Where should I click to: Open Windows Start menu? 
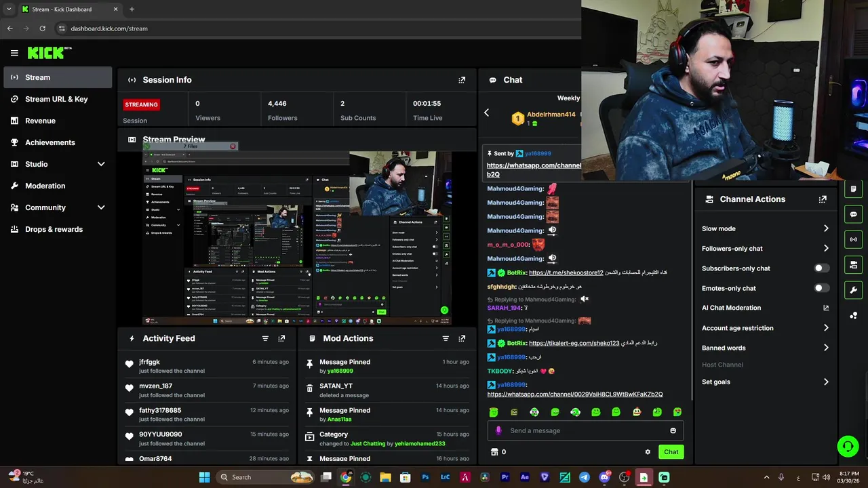tap(204, 477)
